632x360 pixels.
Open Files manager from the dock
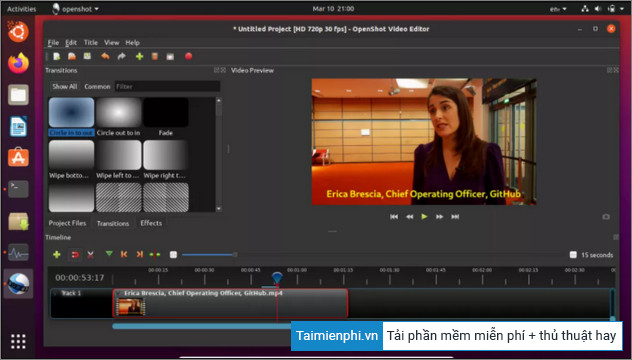[19, 95]
